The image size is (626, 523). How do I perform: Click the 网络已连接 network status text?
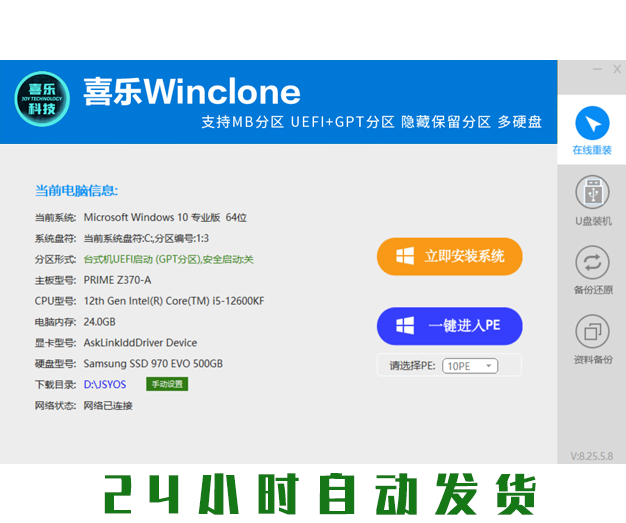click(108, 406)
